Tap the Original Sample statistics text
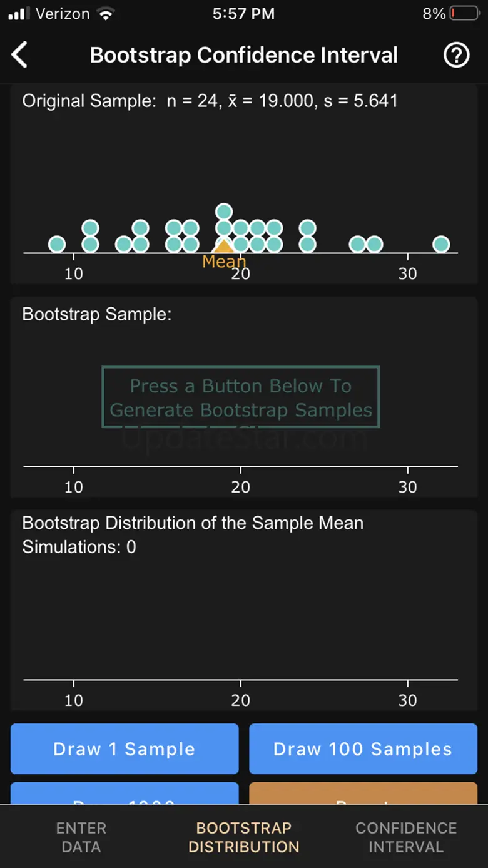The width and height of the screenshot is (488, 868). [x=210, y=101]
